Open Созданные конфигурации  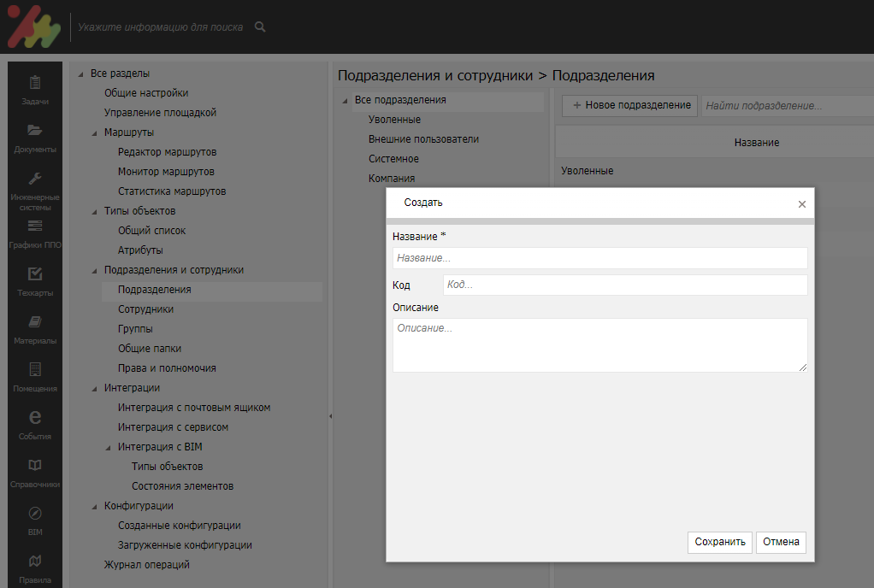(180, 526)
